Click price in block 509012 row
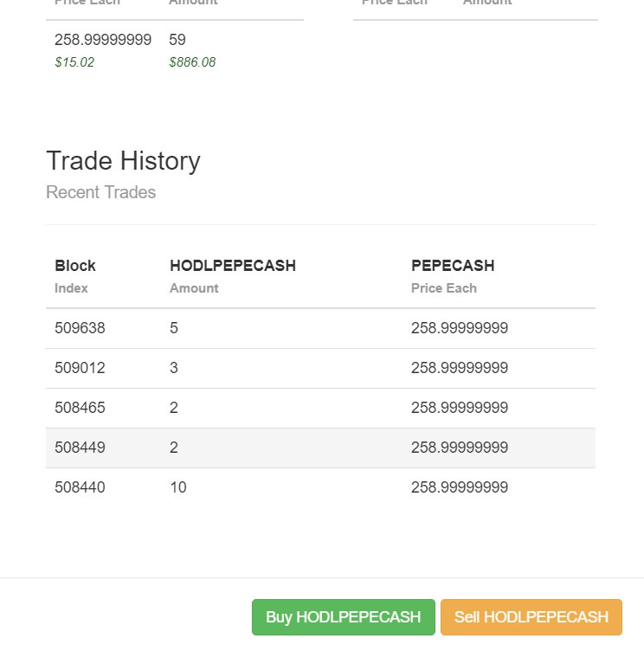Viewport: 644px width, 651px height. pyautogui.click(x=460, y=368)
